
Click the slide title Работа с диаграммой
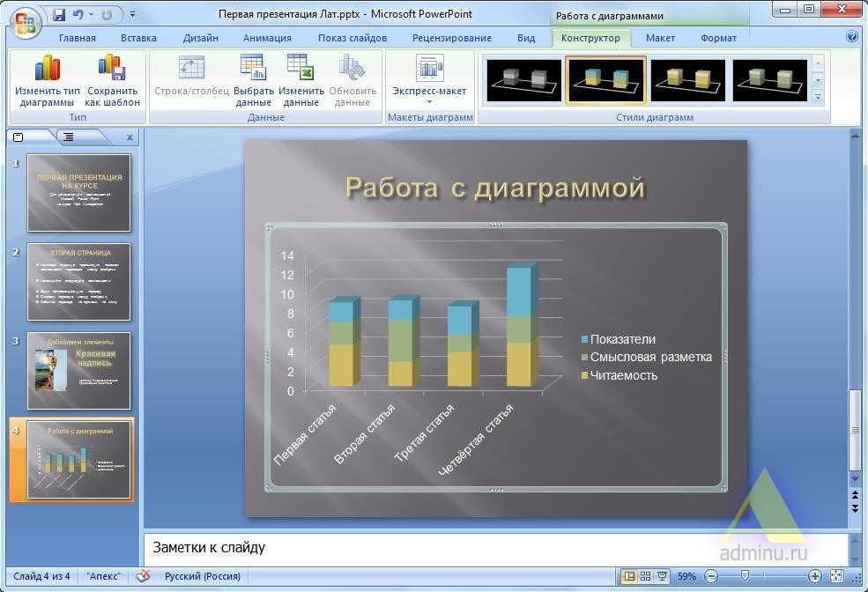click(x=495, y=189)
